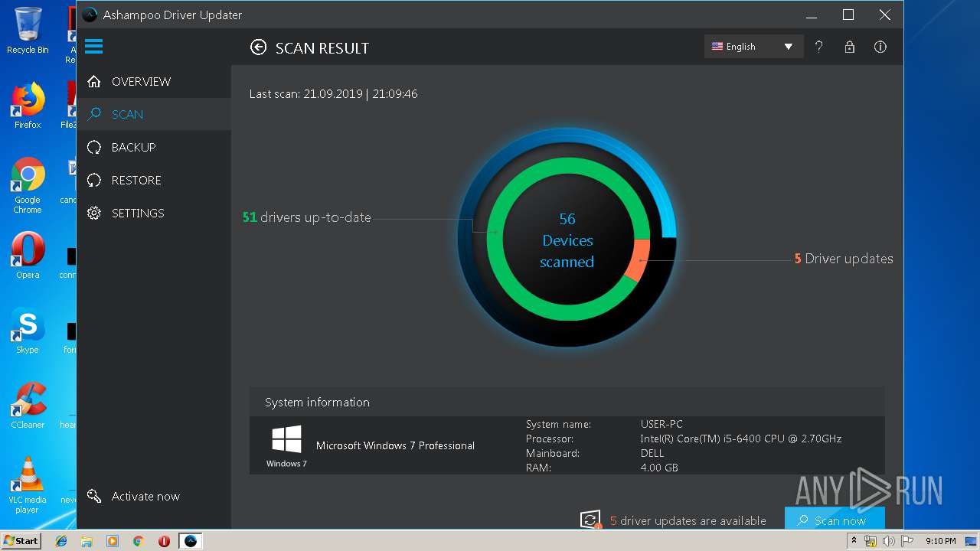Screen dimensions: 980x551
Task: Open the 5 driver updates are available notice
Action: (x=688, y=520)
